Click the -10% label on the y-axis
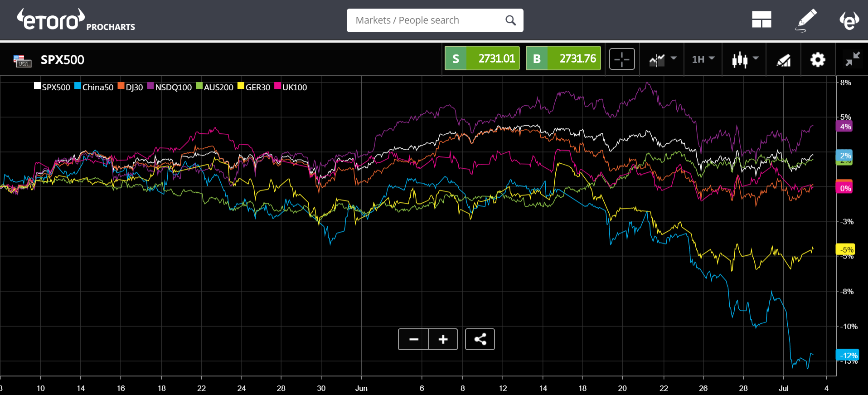This screenshot has height=395, width=868. [x=849, y=327]
